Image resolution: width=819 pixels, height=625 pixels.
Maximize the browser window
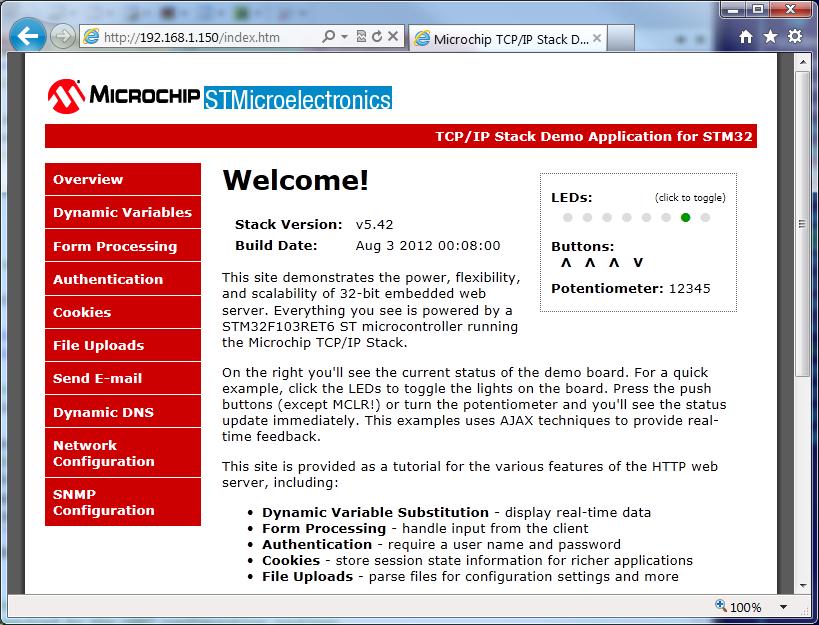[x=758, y=9]
